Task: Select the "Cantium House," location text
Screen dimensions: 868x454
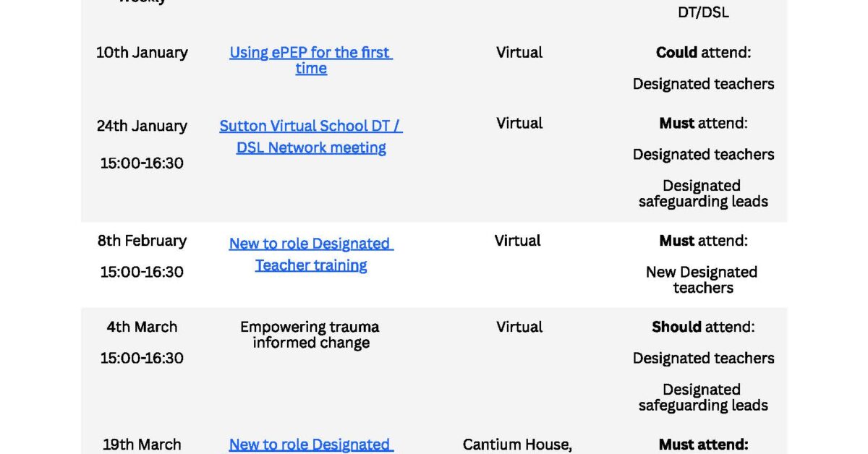Action: coord(517,445)
